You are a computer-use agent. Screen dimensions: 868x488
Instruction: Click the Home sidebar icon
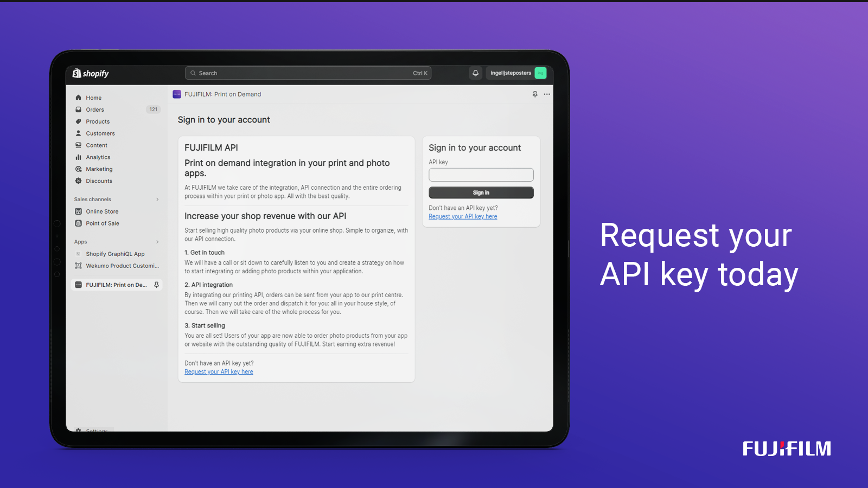79,98
